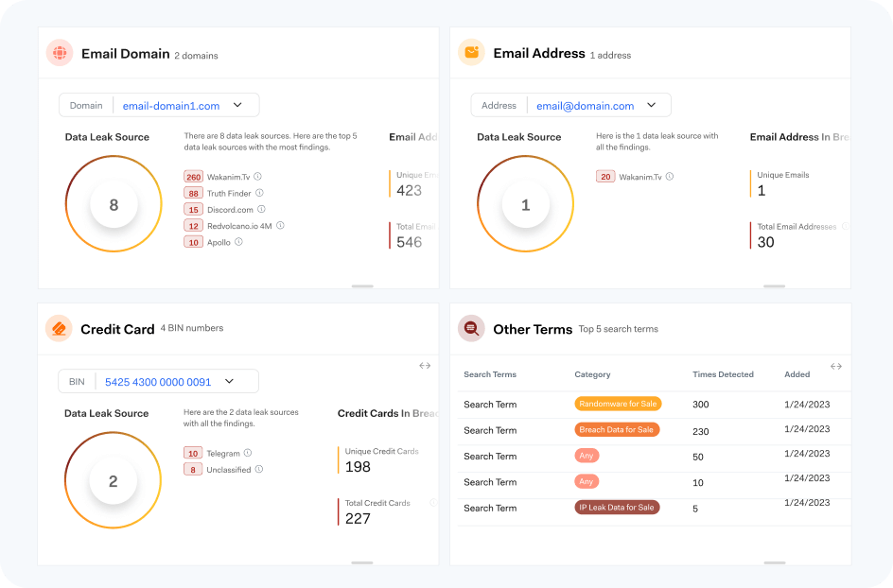Select the Apollo source name

[219, 243]
